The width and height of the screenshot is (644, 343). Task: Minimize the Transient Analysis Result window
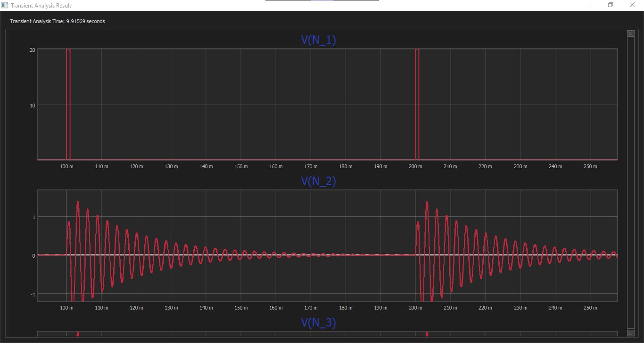point(589,5)
